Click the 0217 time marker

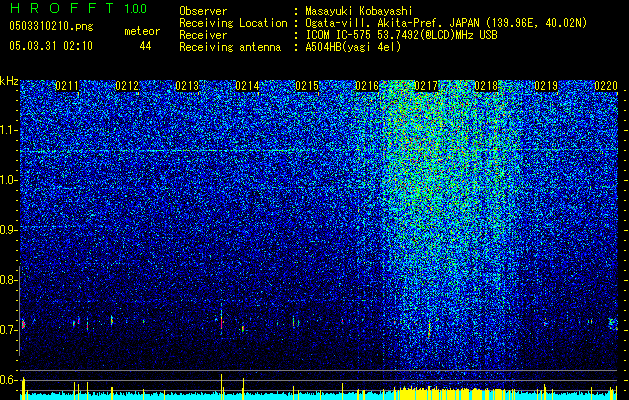(426, 86)
